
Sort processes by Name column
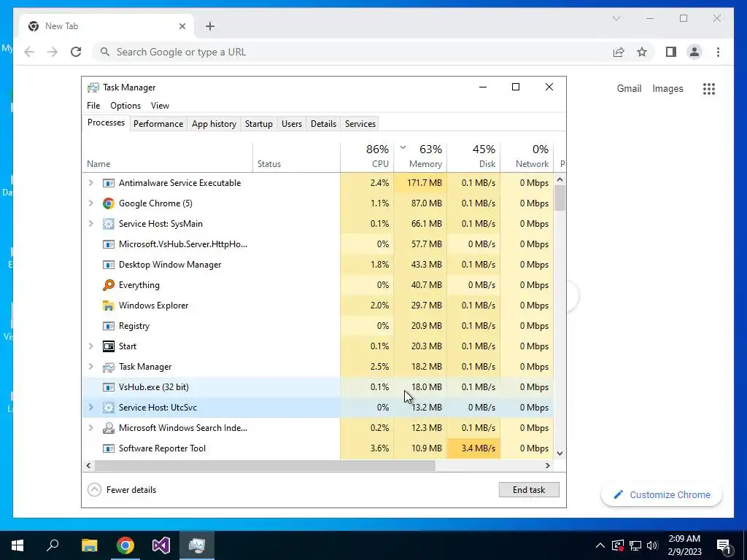(x=167, y=157)
